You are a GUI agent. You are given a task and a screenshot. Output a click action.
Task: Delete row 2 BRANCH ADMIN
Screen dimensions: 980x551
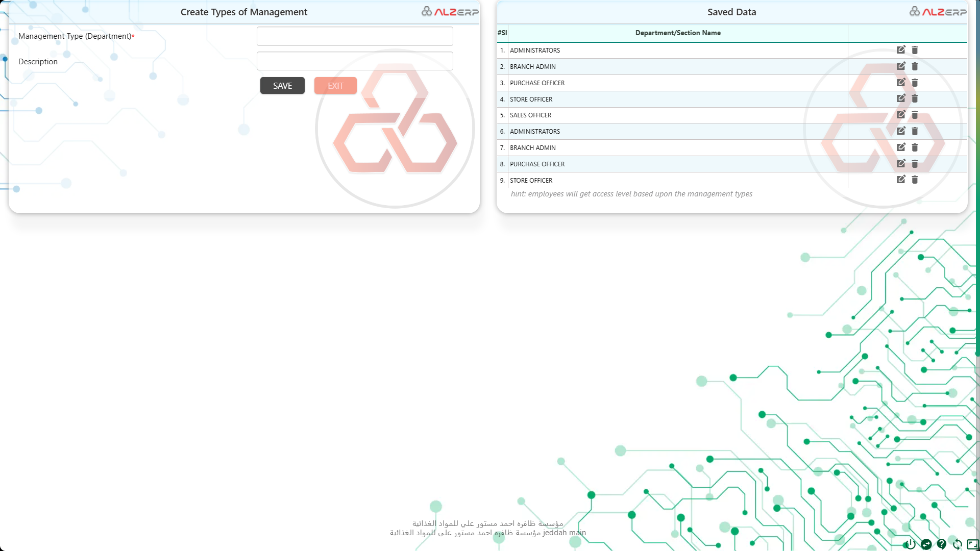pos(915,66)
